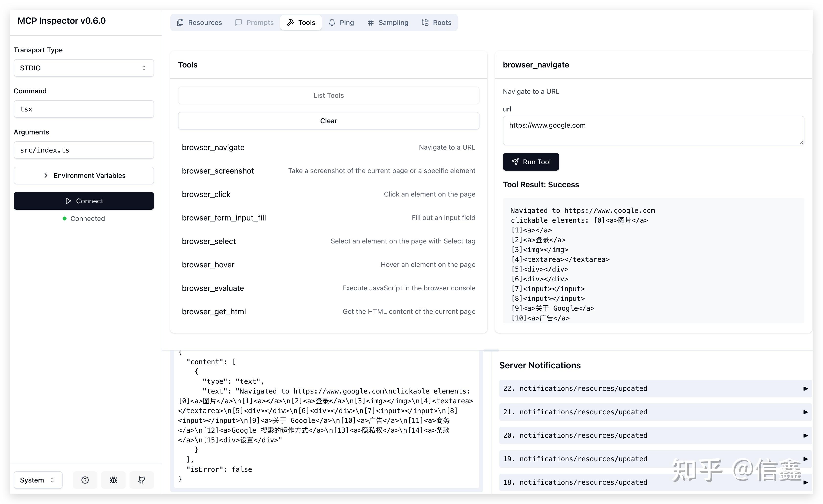Expand notification 21 resources/updated
823x504 pixels.
(x=805, y=412)
